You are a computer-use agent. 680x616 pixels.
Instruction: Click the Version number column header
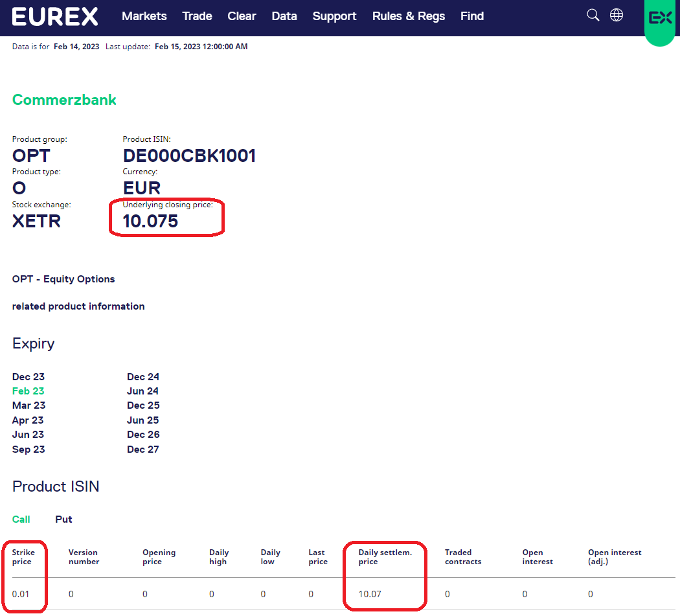pyautogui.click(x=84, y=556)
